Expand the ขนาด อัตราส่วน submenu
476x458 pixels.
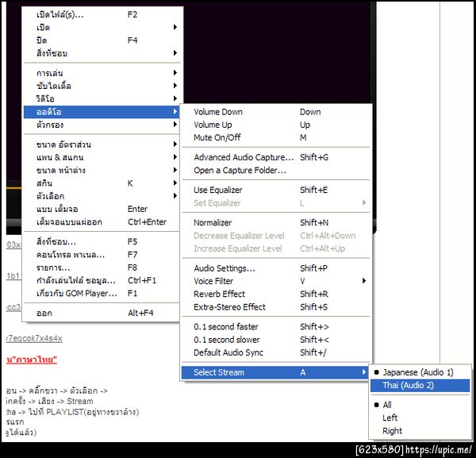click(102, 144)
